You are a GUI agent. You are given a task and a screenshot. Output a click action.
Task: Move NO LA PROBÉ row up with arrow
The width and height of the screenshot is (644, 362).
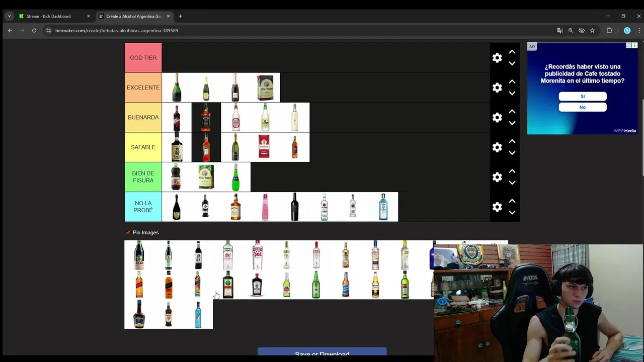[x=512, y=201]
